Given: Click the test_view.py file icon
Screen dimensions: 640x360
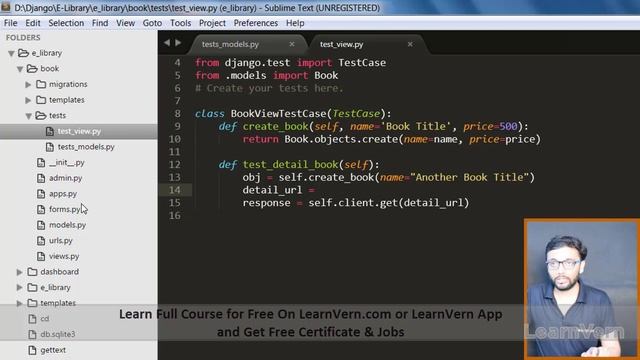Looking at the screenshot, I should [50, 131].
